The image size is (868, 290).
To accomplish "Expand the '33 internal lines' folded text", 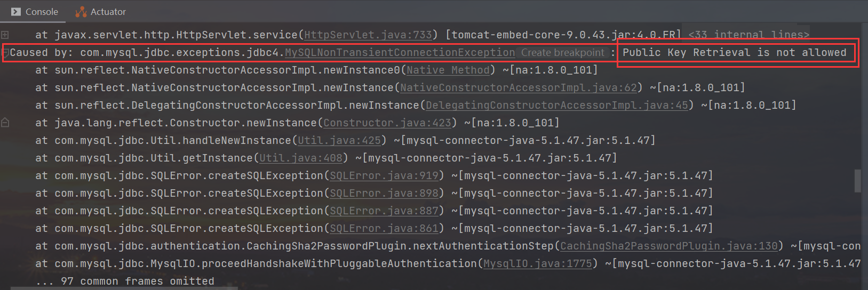I will tap(748, 35).
